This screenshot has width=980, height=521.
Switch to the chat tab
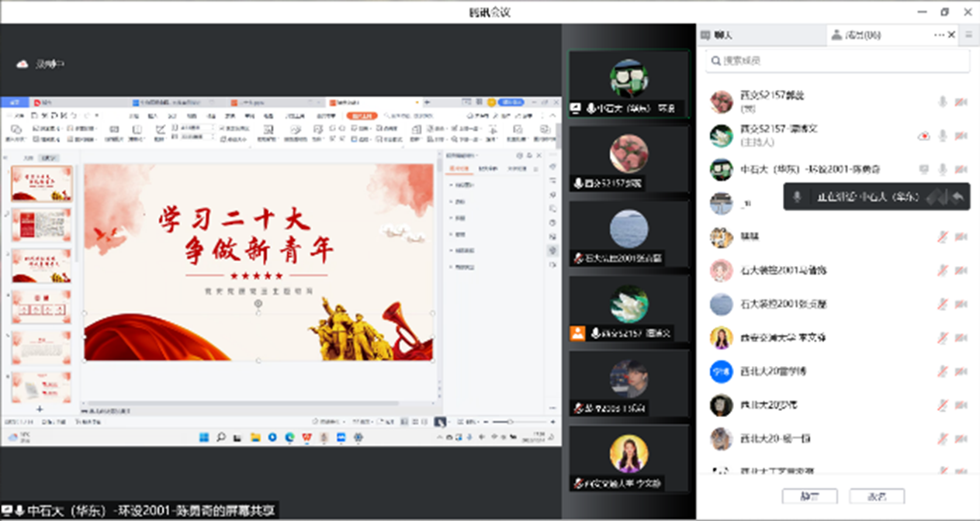click(x=716, y=35)
